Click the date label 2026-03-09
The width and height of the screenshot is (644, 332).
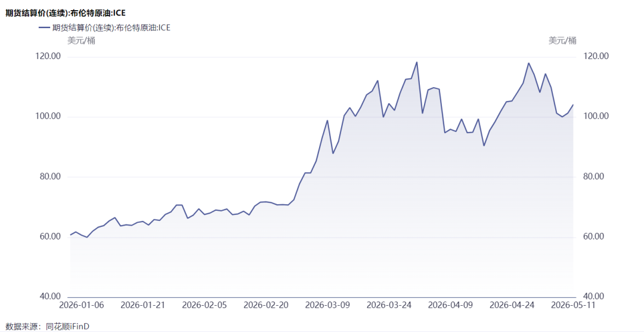[327, 305]
